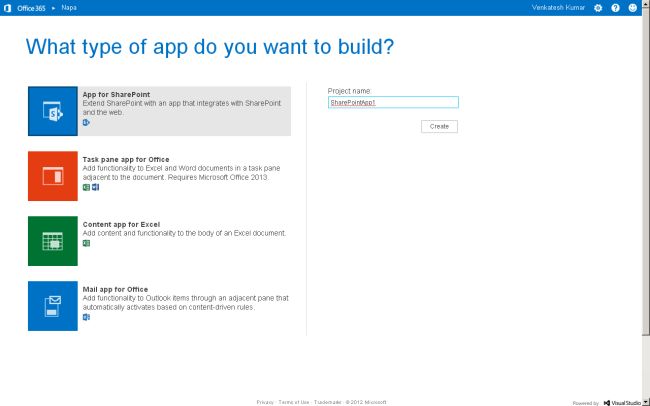
Task: Open the Terms of Use footer link
Action: pos(293,402)
